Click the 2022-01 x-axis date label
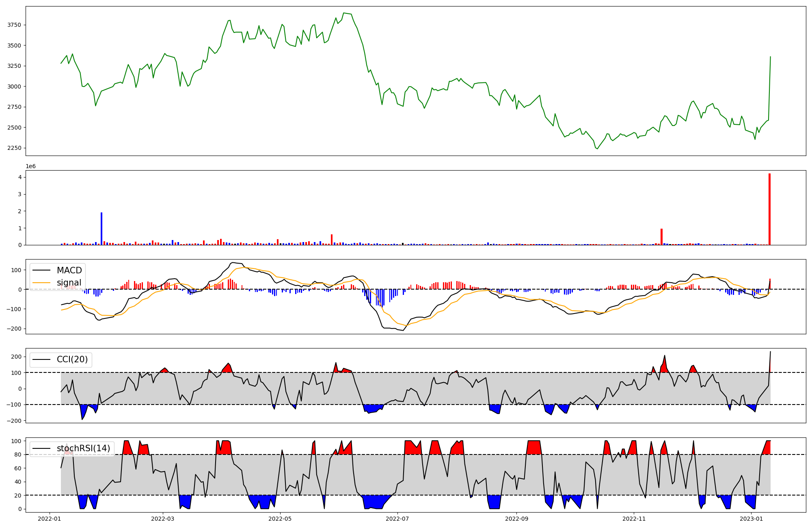 click(x=50, y=519)
